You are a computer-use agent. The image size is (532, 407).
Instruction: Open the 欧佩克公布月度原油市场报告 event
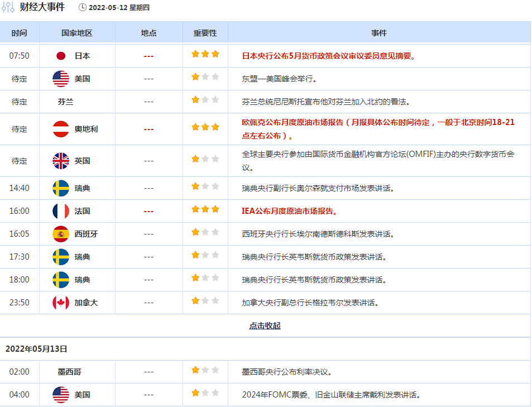[x=377, y=129]
